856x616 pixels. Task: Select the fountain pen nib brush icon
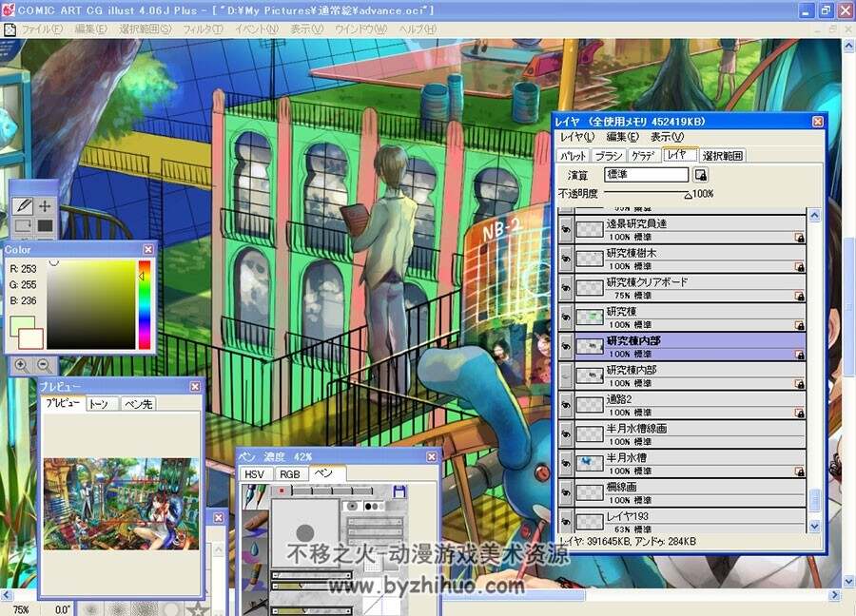[x=254, y=496]
